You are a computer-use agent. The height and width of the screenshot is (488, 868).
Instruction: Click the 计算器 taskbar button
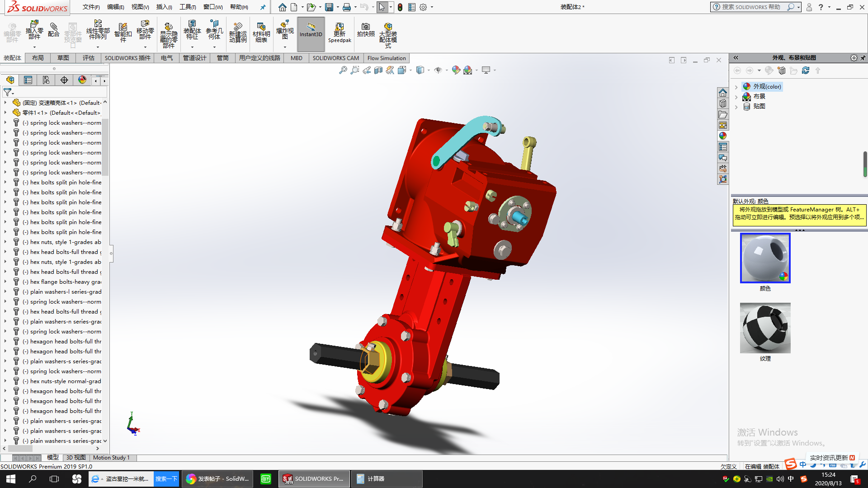pyautogui.click(x=387, y=479)
